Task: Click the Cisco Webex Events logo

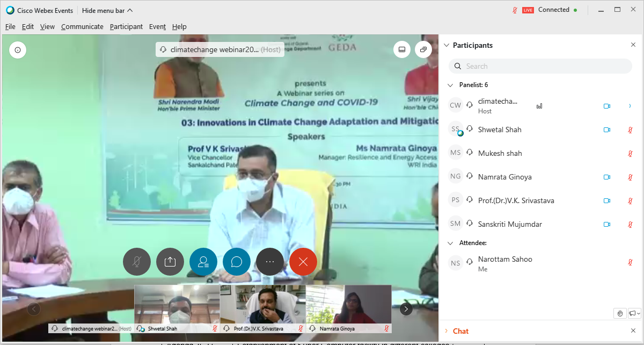Action: point(10,10)
